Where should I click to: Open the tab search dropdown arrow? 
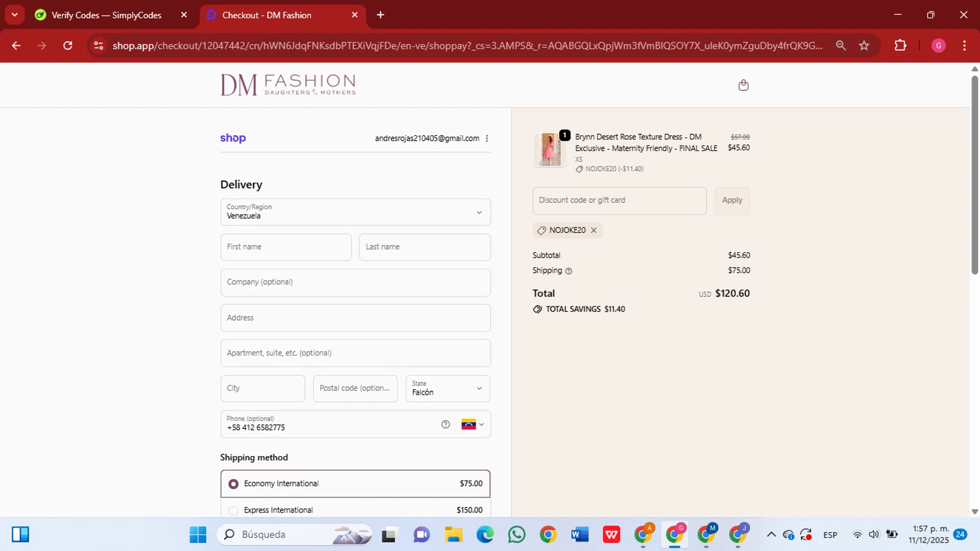14,15
